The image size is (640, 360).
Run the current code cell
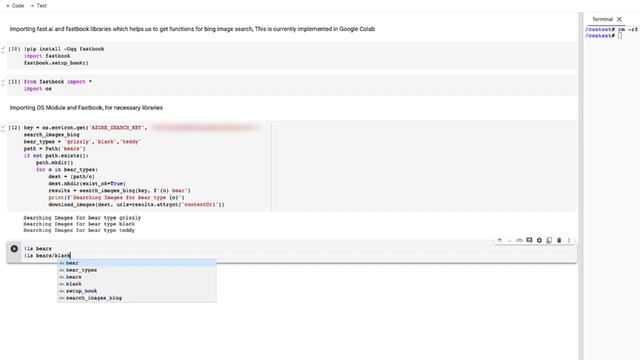click(x=14, y=249)
